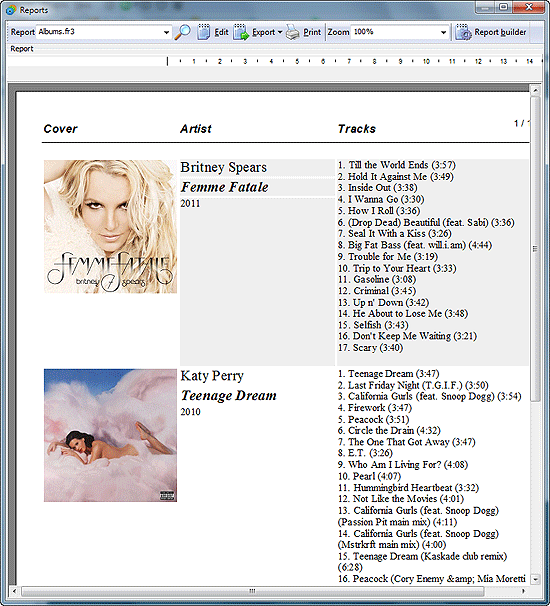Click the year 2010 text

(190, 412)
